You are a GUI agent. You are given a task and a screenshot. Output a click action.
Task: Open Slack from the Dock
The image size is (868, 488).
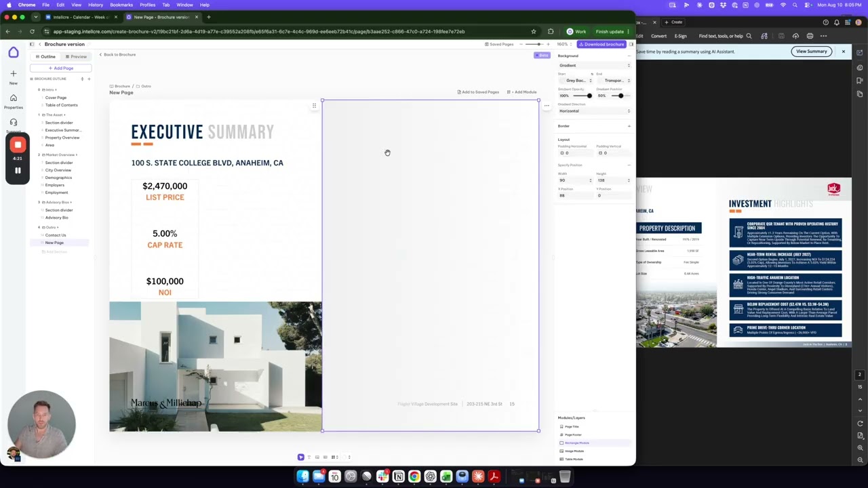pos(382,477)
